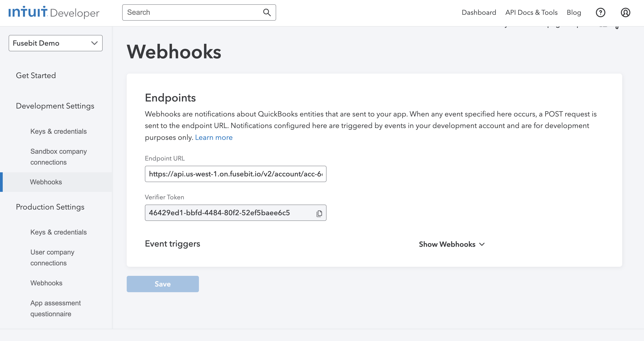Open Dashboard in top navigation

coord(479,12)
